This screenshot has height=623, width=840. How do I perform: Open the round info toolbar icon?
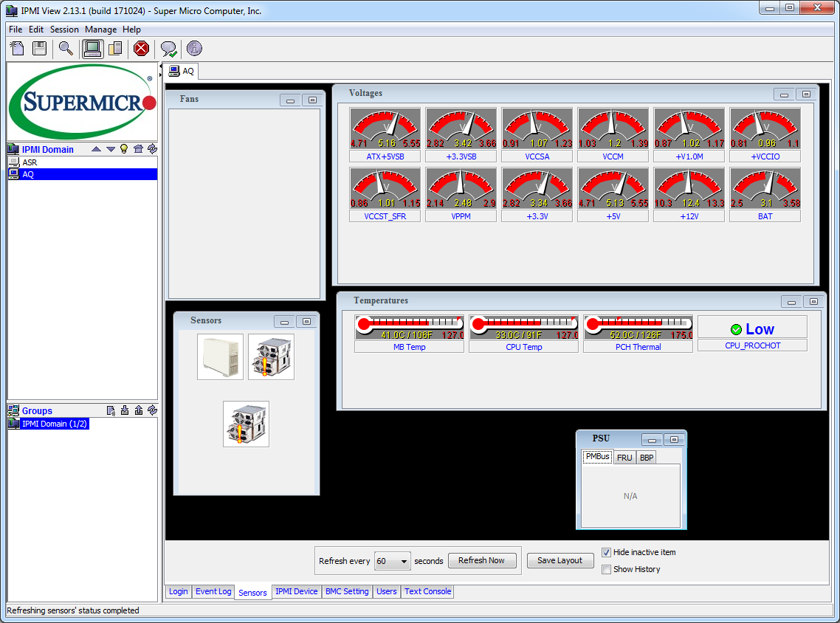click(x=194, y=49)
